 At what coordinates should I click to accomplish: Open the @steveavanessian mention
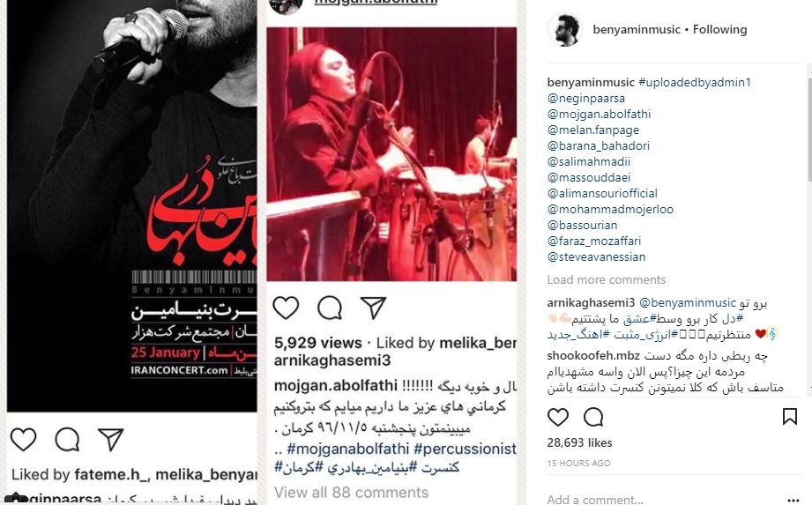[597, 257]
